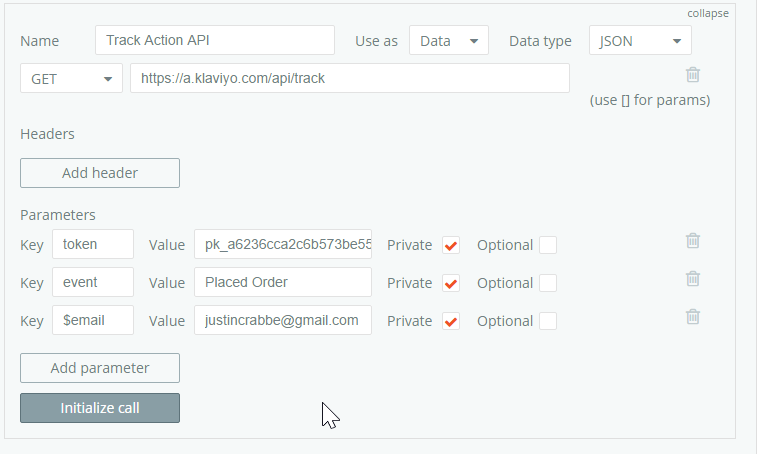The image size is (765, 454).
Task: Delete the $email parameter row
Action: pyautogui.click(x=693, y=317)
